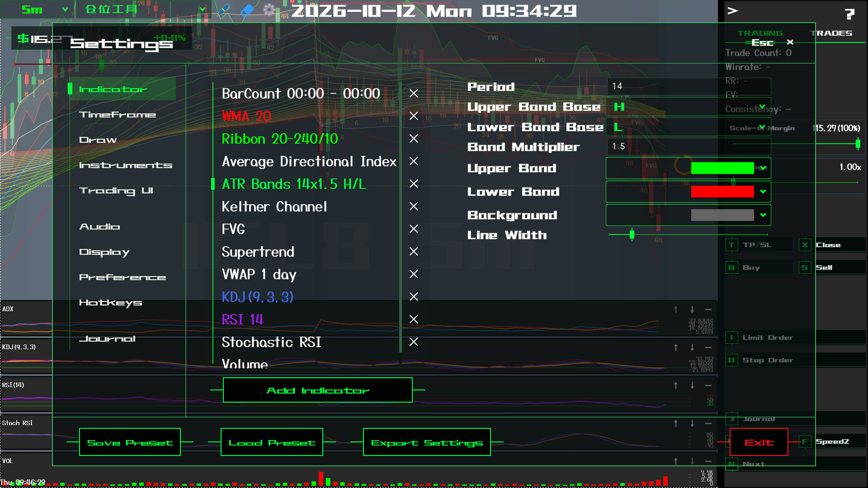Click the Period input field
The width and height of the screenshot is (868, 488).
[x=689, y=86]
